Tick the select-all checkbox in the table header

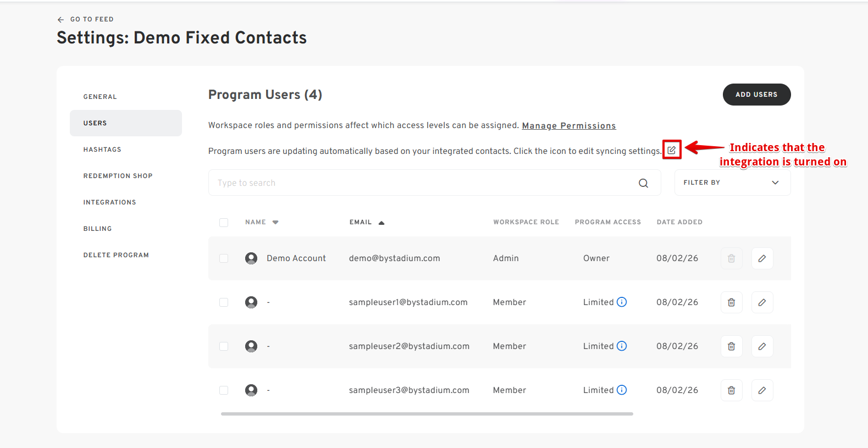(224, 223)
